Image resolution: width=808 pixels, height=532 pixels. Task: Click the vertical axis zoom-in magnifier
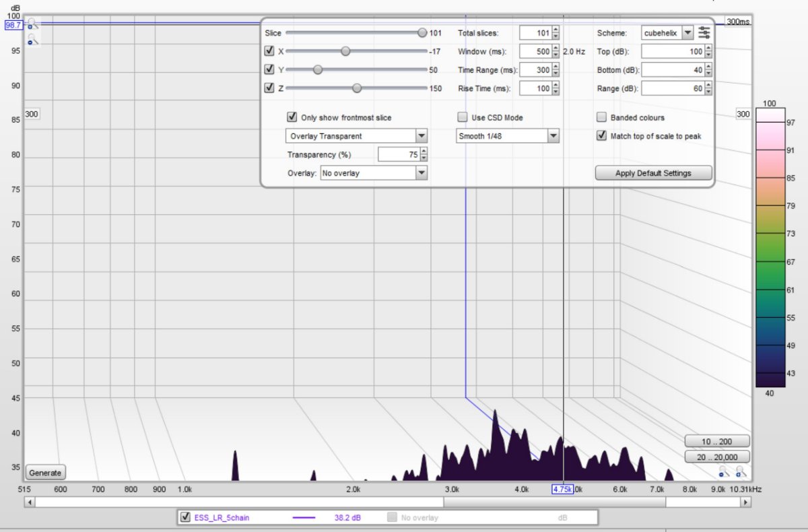tap(32, 24)
